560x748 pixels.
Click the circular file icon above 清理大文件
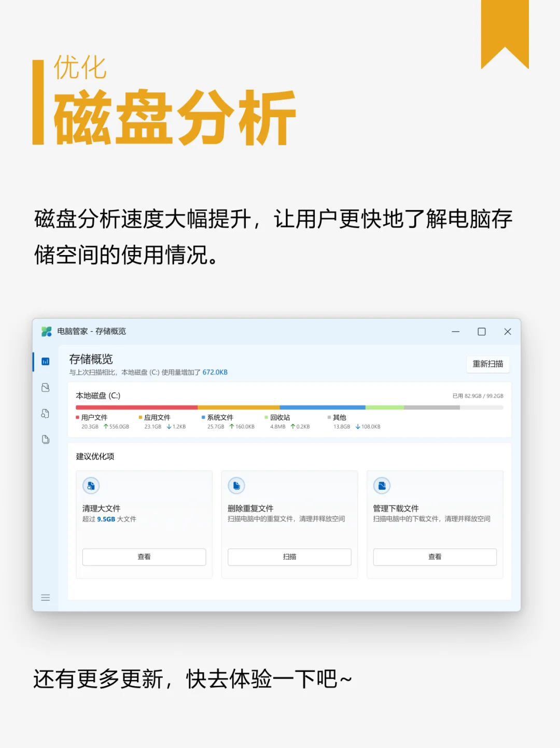(x=91, y=486)
